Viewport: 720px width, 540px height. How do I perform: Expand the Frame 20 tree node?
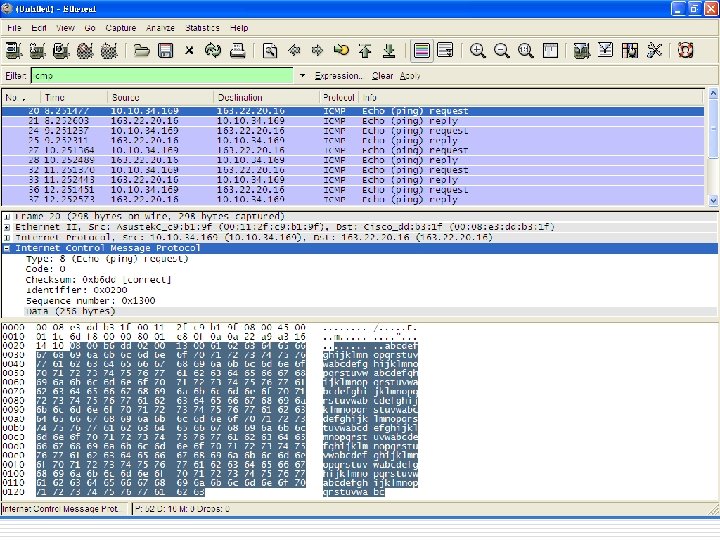click(x=7, y=216)
